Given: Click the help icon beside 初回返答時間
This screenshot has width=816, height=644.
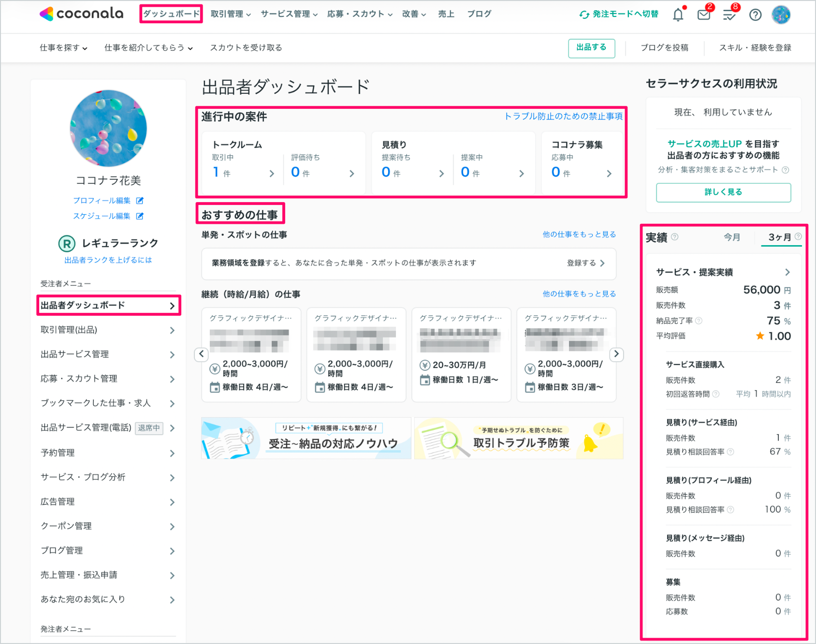Looking at the screenshot, I should (716, 394).
